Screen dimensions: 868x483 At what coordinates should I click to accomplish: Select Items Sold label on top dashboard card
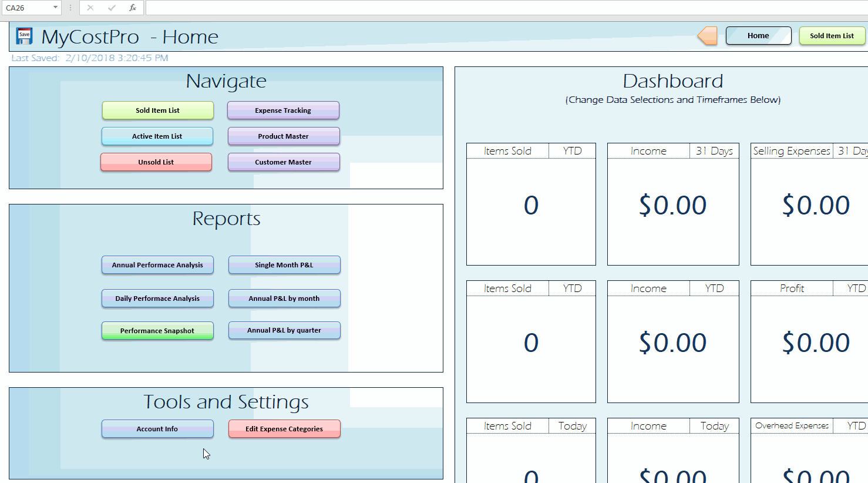point(507,151)
